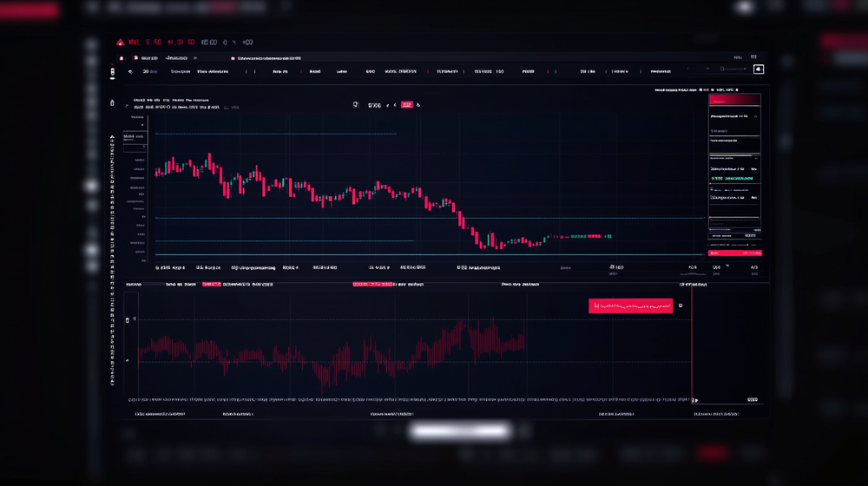
Task: Select the green highlighted row in right panel
Action: pos(733,178)
